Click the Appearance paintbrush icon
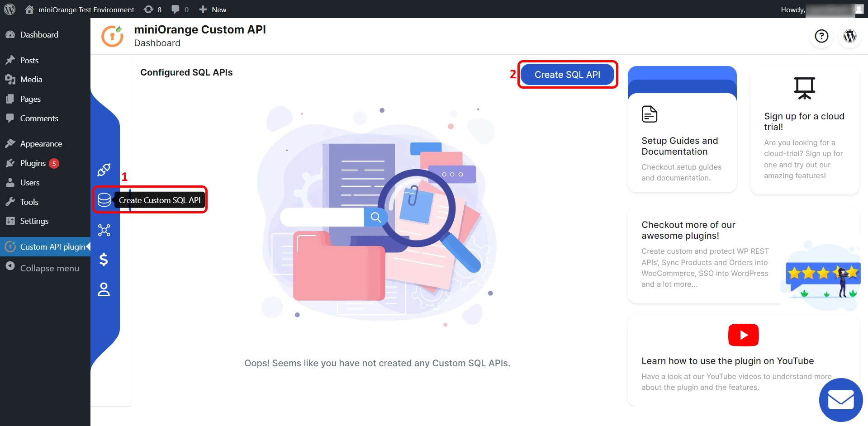This screenshot has width=868, height=426. click(x=10, y=144)
